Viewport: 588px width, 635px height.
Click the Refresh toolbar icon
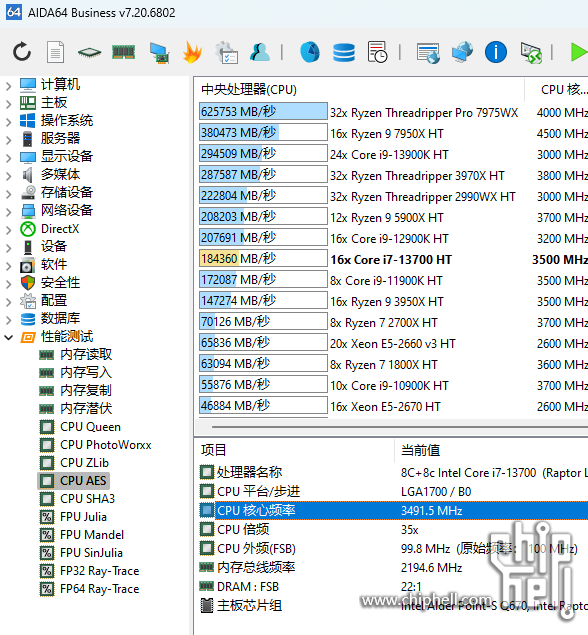coord(22,52)
